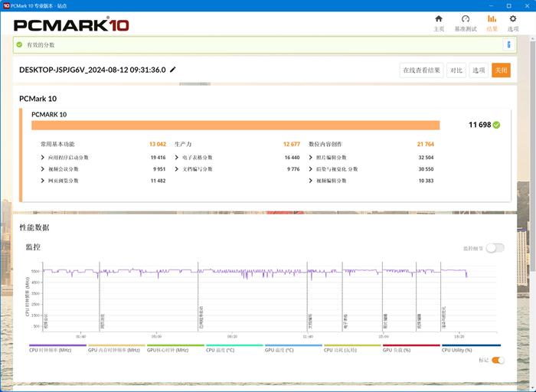Click the info icon in valid score banner
This screenshot has width=536, height=392.
tap(508, 44)
